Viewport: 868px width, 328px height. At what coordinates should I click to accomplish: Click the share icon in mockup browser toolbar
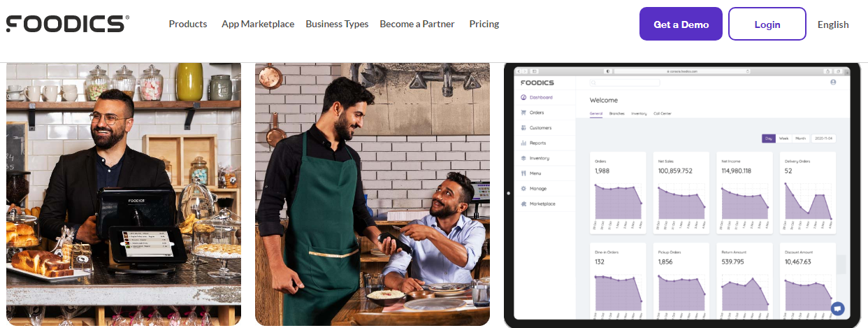click(x=828, y=71)
